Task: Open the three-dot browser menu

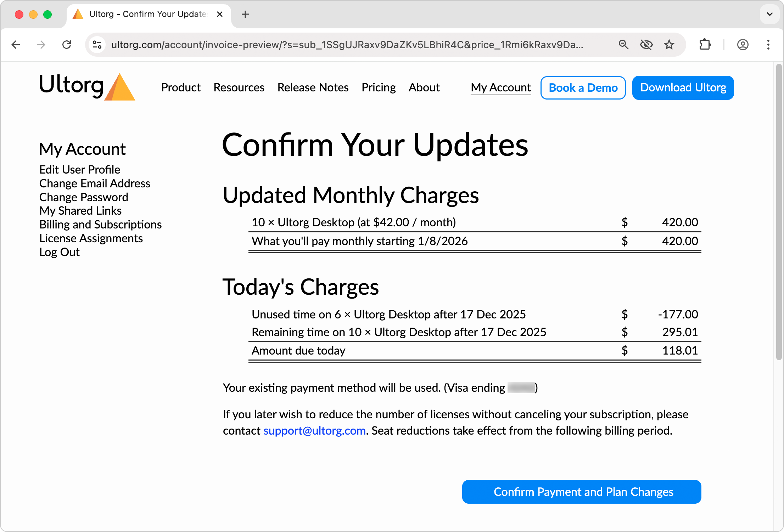Action: [768, 45]
